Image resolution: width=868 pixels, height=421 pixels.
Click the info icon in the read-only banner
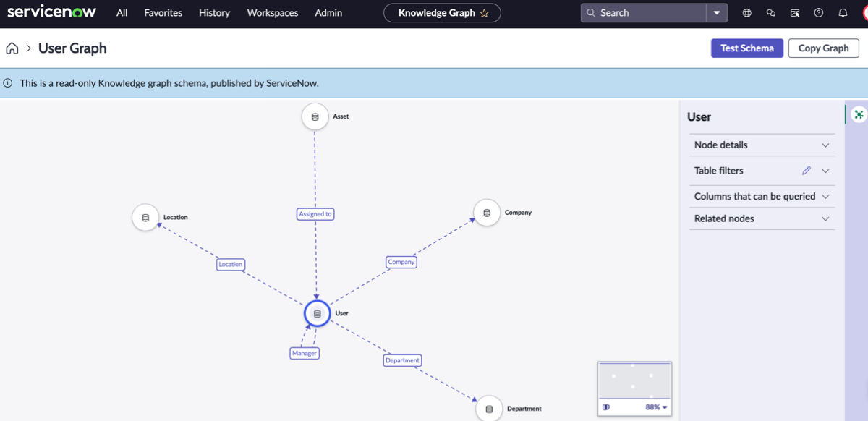pyautogui.click(x=8, y=83)
